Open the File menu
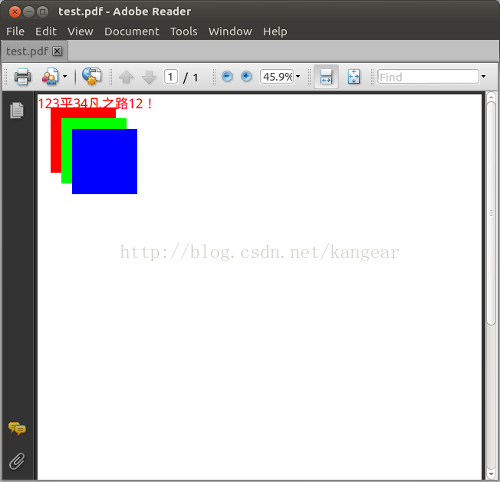This screenshot has width=500, height=482. coord(15,31)
